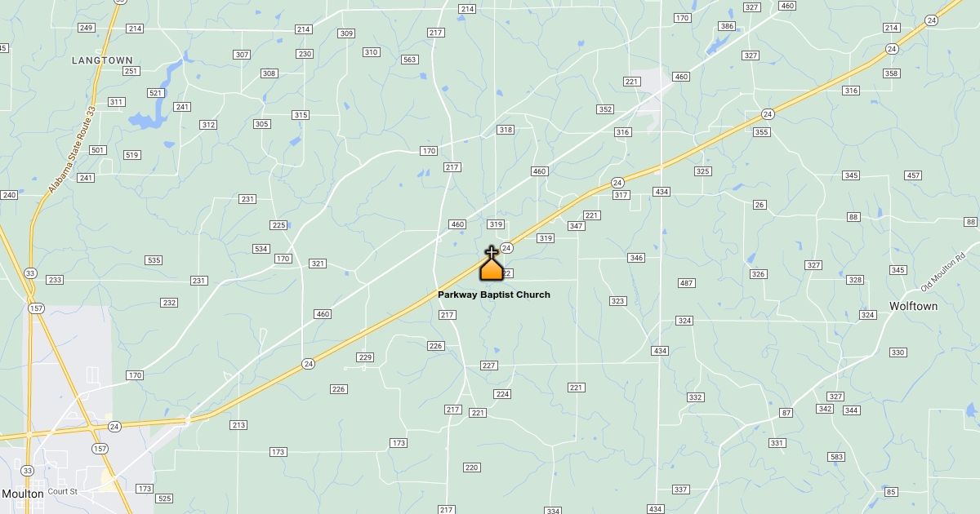Select the Langtown place label

click(x=102, y=60)
